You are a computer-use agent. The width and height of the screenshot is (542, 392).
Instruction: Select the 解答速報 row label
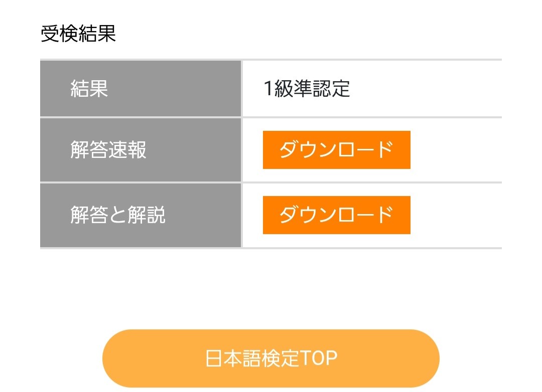point(108,150)
